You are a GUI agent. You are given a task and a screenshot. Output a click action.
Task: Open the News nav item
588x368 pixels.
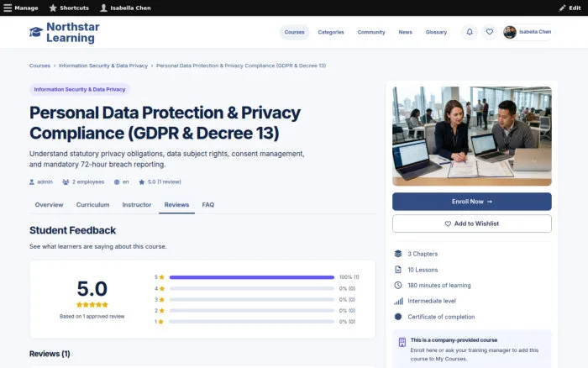click(x=406, y=32)
